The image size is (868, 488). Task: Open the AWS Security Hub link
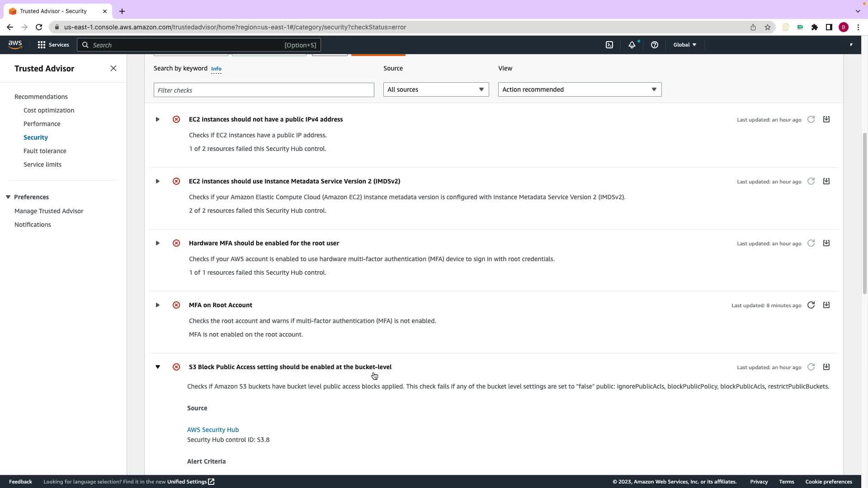pyautogui.click(x=213, y=430)
